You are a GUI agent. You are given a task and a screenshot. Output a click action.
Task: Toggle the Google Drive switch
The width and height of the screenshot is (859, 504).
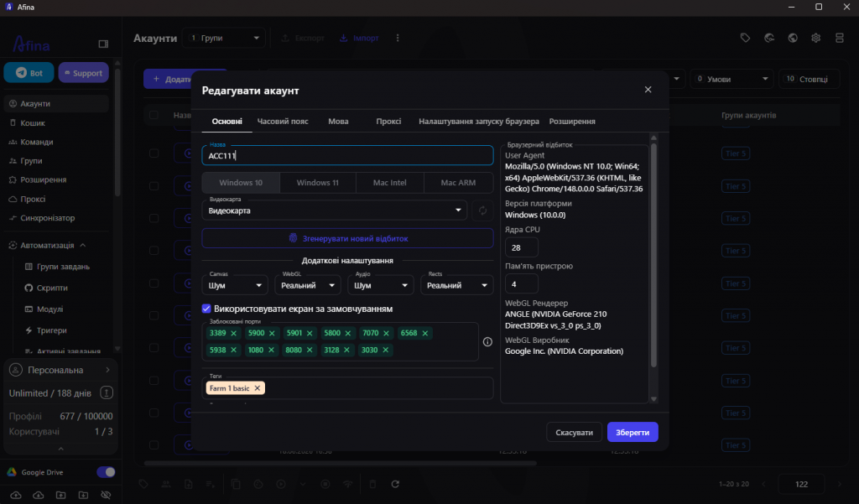click(106, 472)
